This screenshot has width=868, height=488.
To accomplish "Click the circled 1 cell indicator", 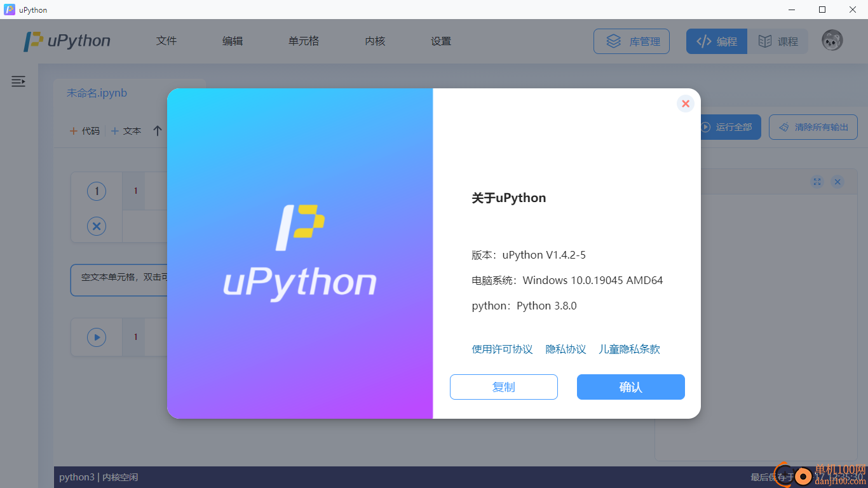I will click(97, 191).
